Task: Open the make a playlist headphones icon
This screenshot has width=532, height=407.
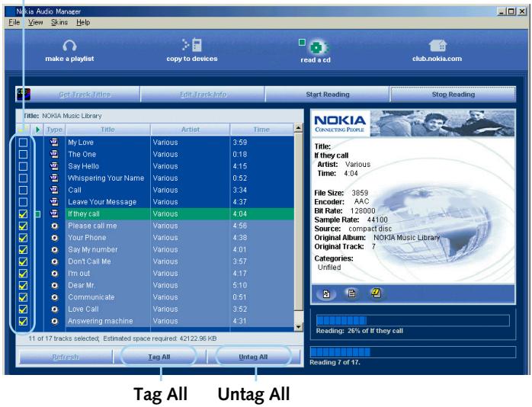Action: [x=69, y=45]
